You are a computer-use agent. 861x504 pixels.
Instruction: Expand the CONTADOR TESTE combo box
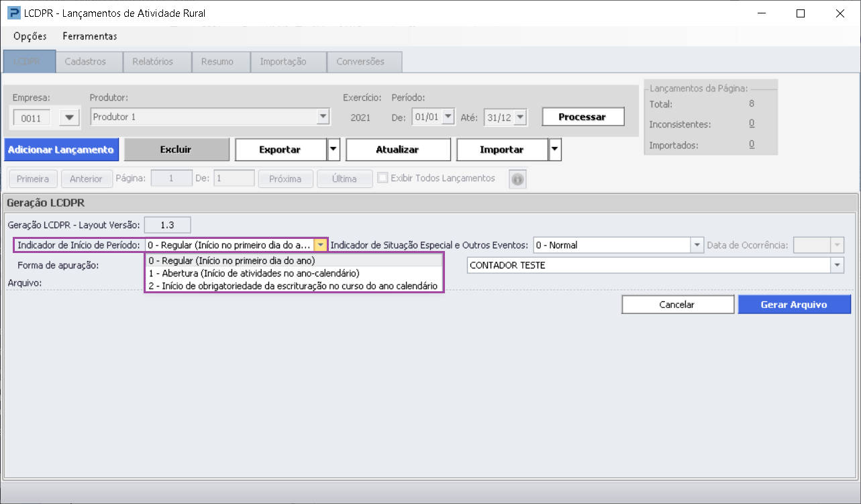[x=838, y=265]
